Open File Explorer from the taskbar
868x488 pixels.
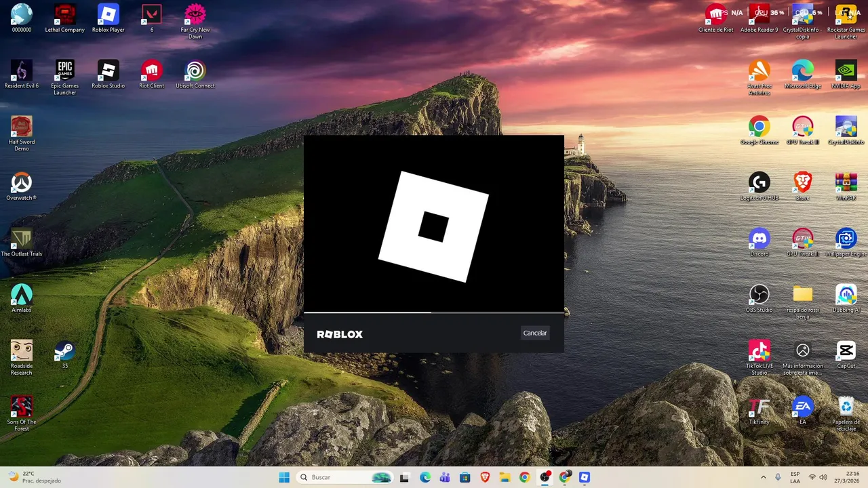(x=505, y=477)
